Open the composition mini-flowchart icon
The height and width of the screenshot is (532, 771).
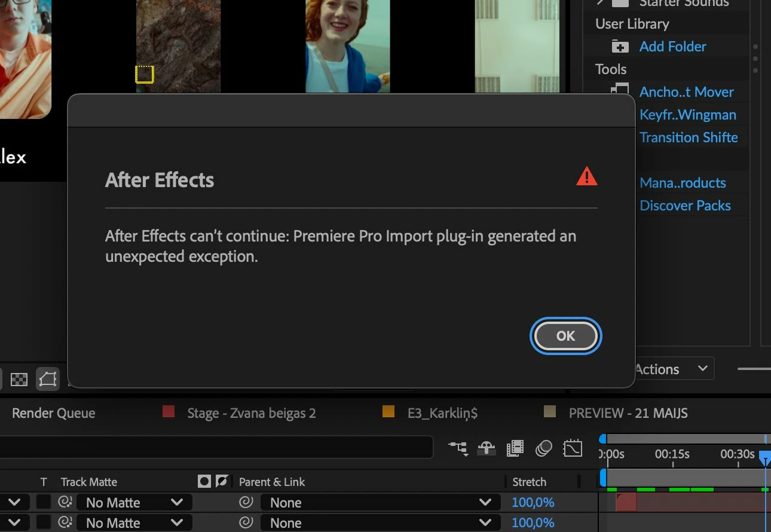pyautogui.click(x=458, y=448)
